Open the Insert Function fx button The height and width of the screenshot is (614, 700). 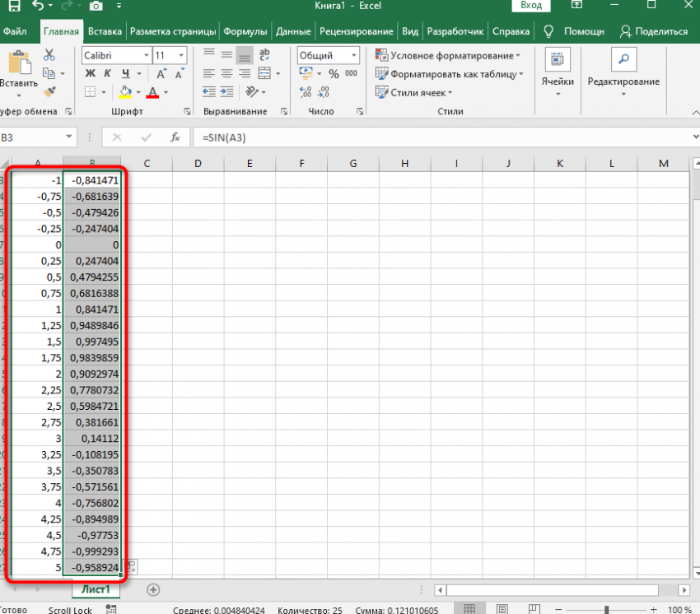[x=175, y=137]
